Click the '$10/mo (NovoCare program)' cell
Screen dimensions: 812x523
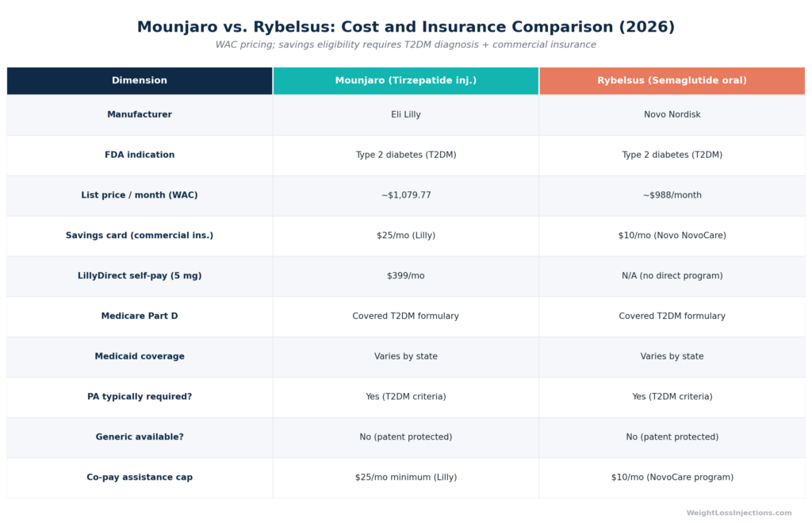672,478
